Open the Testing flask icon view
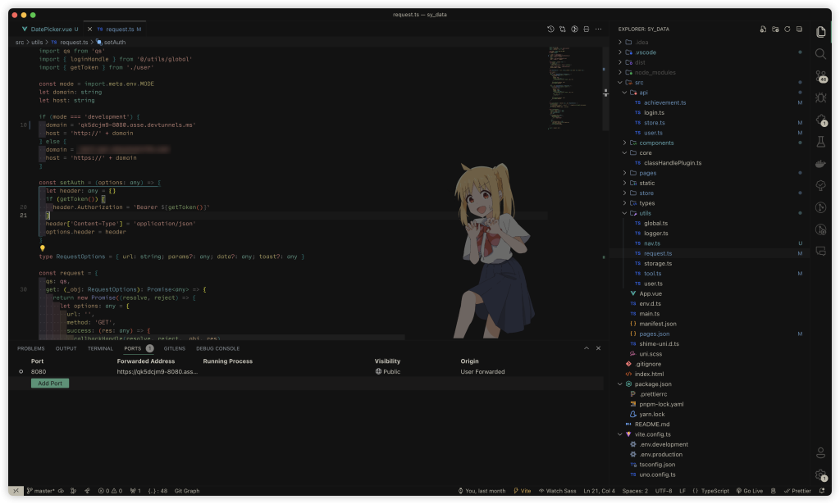This screenshot has width=840, height=504. 820,142
